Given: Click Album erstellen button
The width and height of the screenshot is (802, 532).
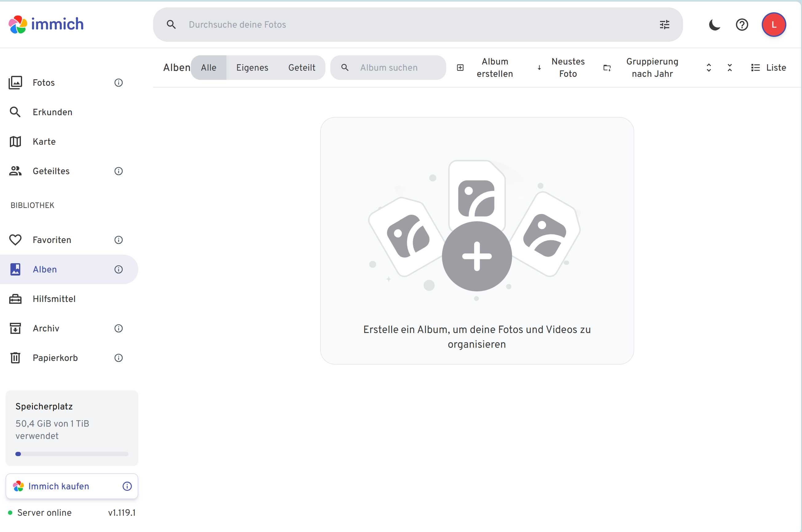Looking at the screenshot, I should click(x=485, y=68).
